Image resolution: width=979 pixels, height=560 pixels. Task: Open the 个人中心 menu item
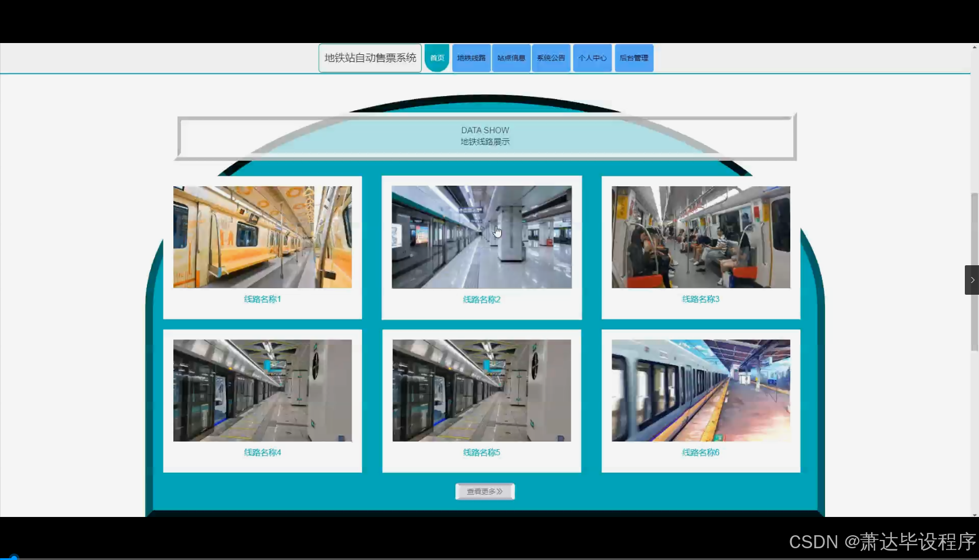(592, 58)
